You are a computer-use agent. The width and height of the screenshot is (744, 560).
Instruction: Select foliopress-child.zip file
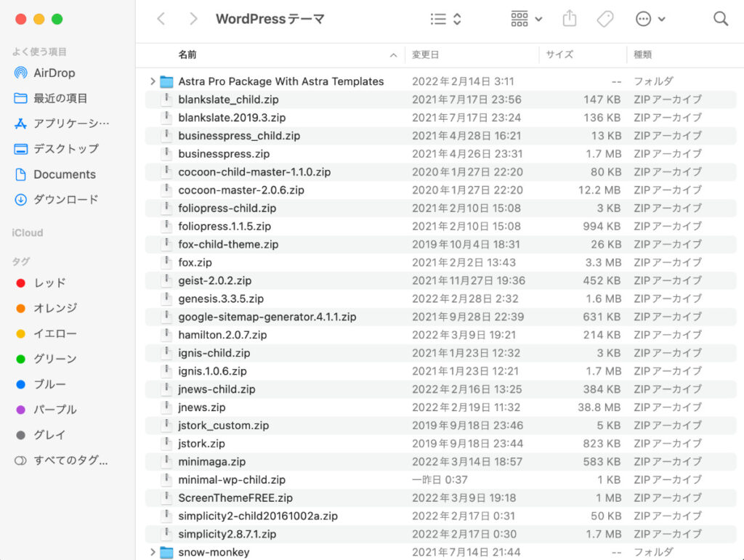(x=441, y=208)
